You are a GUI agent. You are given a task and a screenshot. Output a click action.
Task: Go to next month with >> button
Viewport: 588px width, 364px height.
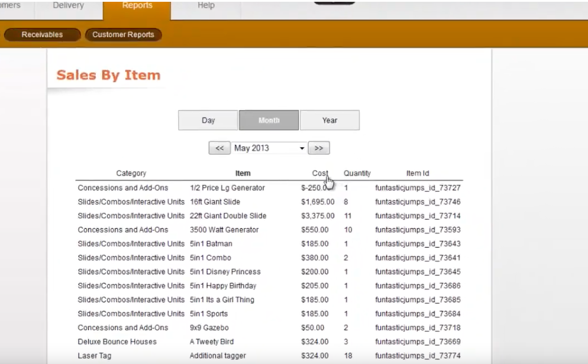[x=319, y=148]
